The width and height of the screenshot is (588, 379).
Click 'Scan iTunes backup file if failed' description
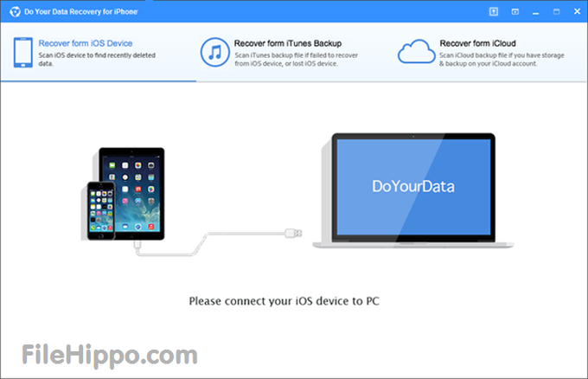297,60
